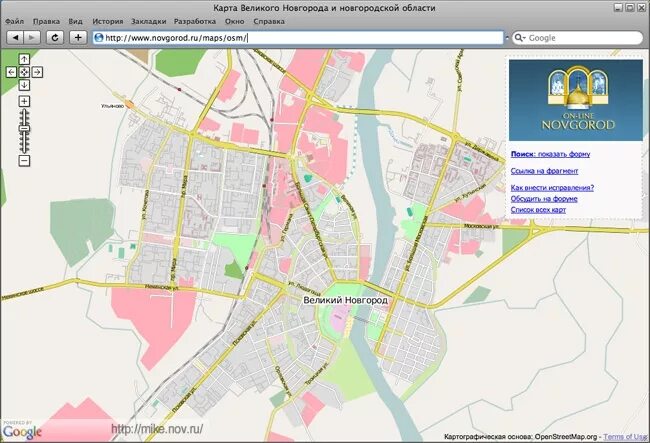
Task: Click the Terms of Use link
Action: (x=625, y=437)
